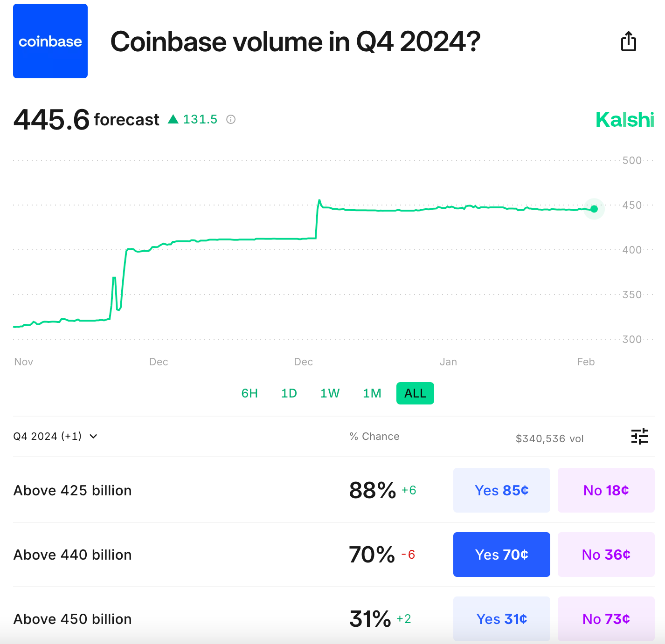Viewport: 665px width, 644px height.
Task: Select the 1D time range
Action: click(289, 393)
